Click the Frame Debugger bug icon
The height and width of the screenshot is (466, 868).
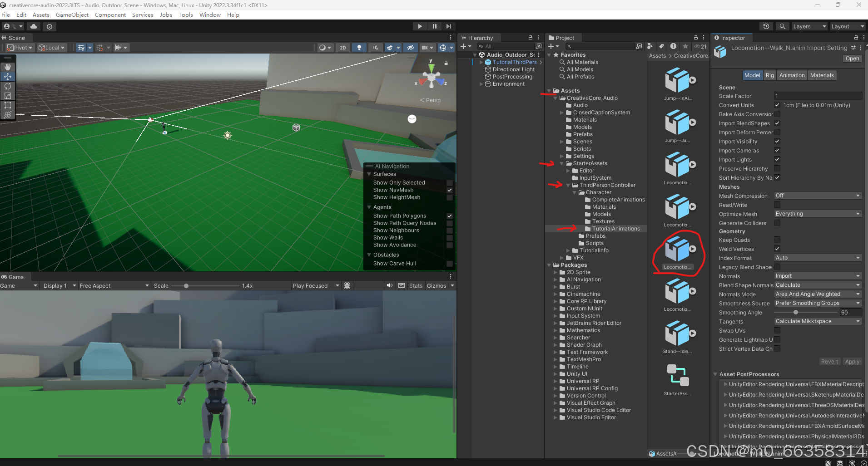click(x=347, y=285)
